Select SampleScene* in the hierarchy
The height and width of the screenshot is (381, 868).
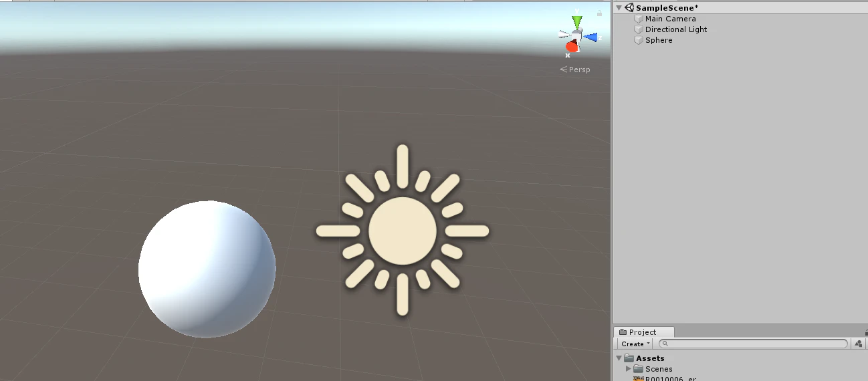pos(667,8)
